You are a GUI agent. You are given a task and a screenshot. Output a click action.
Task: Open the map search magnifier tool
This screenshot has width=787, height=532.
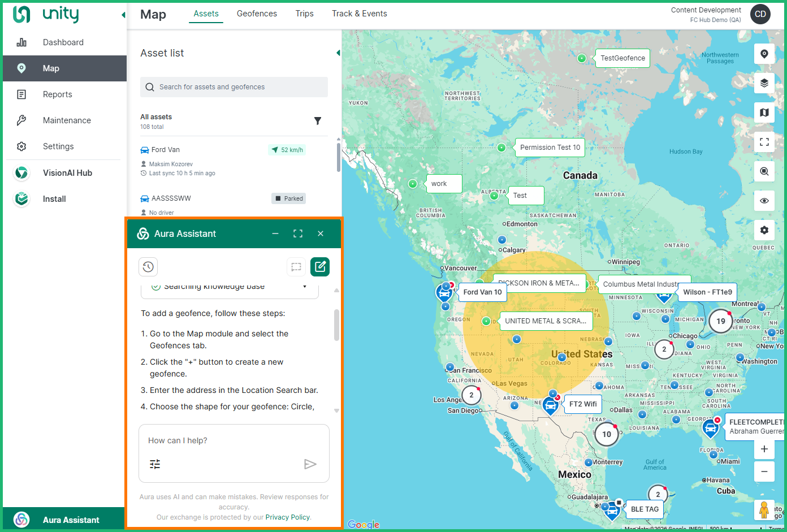(x=764, y=171)
